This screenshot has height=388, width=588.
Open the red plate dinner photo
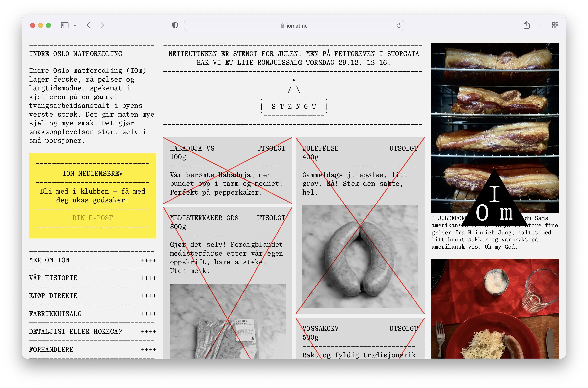click(x=495, y=309)
